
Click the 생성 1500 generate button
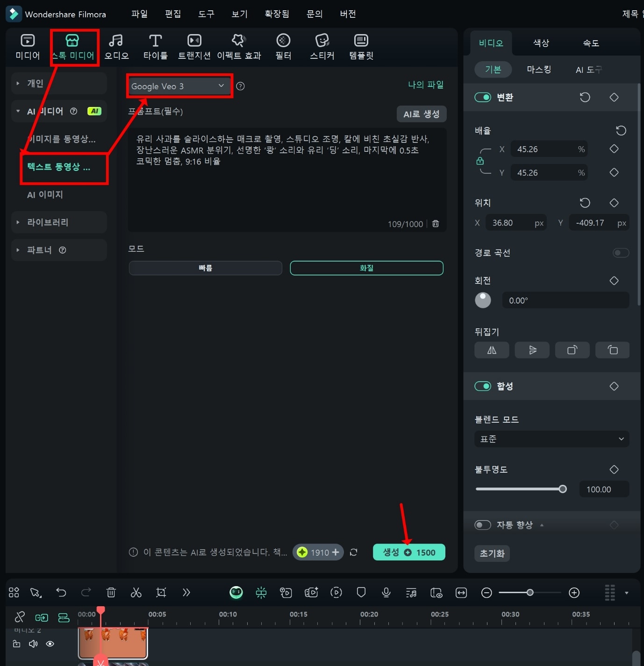pos(409,553)
